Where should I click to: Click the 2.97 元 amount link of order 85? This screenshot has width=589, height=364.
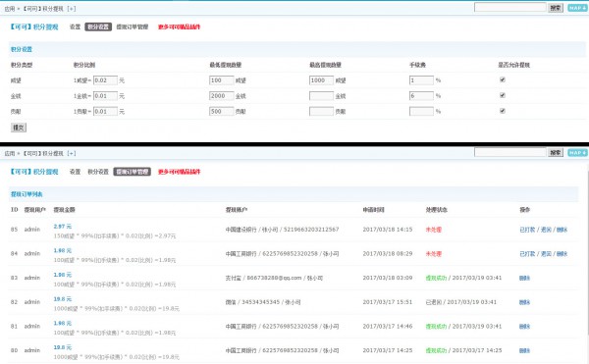click(63, 227)
